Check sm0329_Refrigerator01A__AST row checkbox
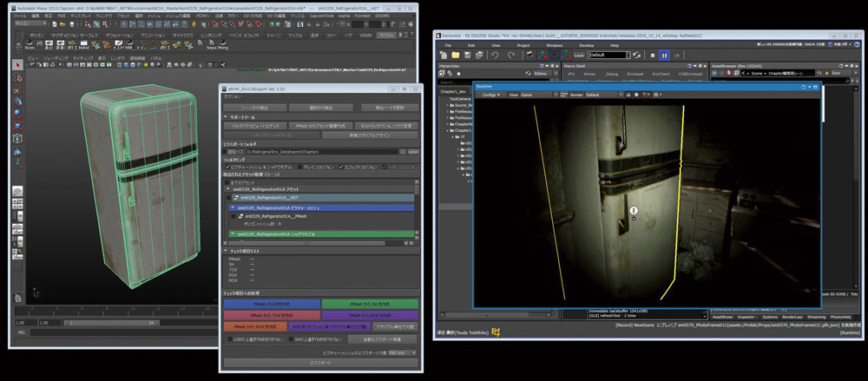This screenshot has width=868, height=381. point(228,198)
